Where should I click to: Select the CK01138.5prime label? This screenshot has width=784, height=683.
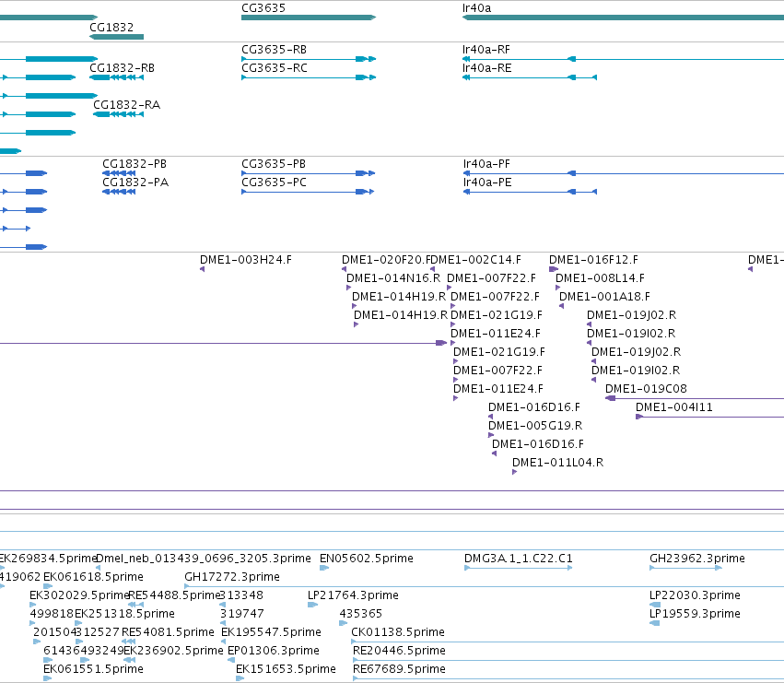tap(398, 632)
